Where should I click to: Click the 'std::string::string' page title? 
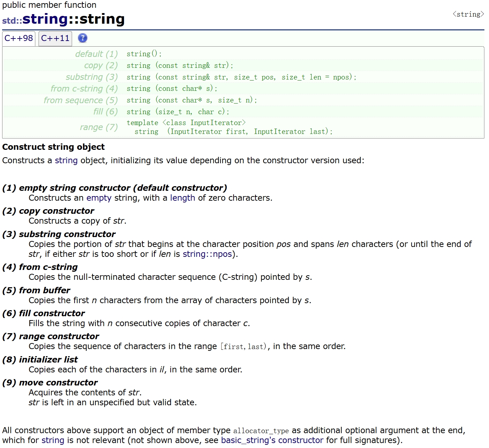64,19
